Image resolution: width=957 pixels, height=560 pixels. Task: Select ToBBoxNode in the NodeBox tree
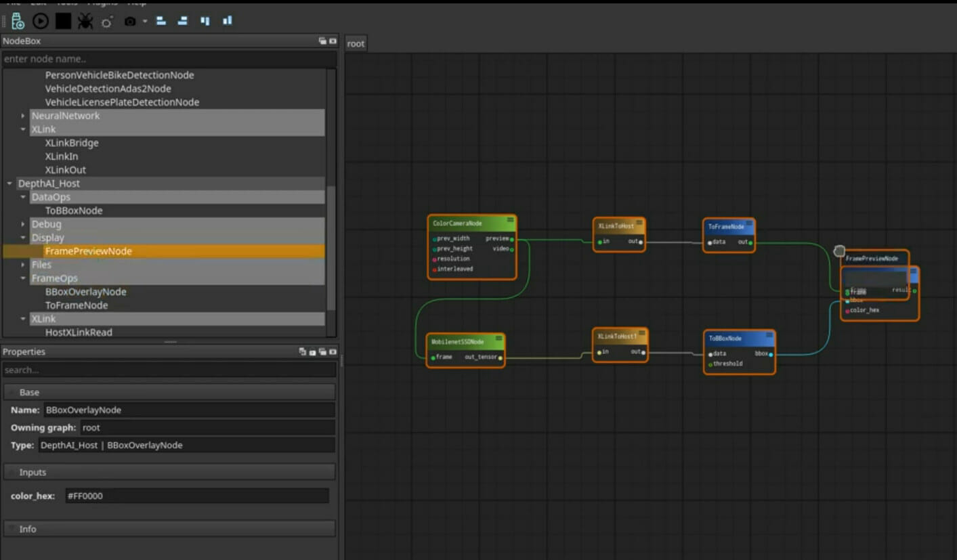coord(74,211)
